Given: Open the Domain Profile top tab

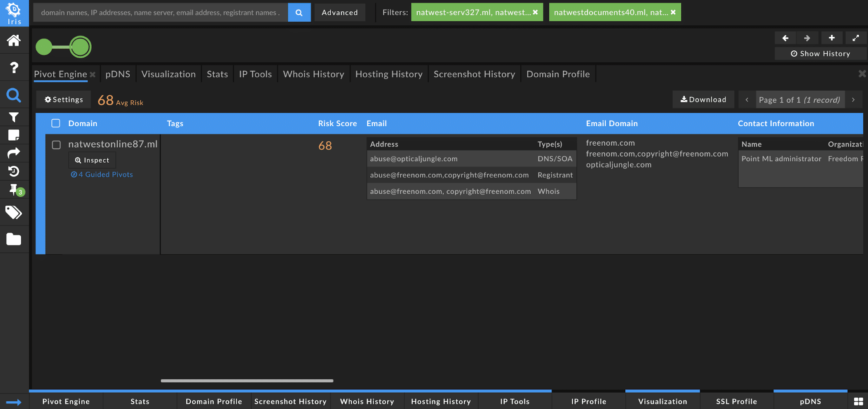Looking at the screenshot, I should point(558,74).
